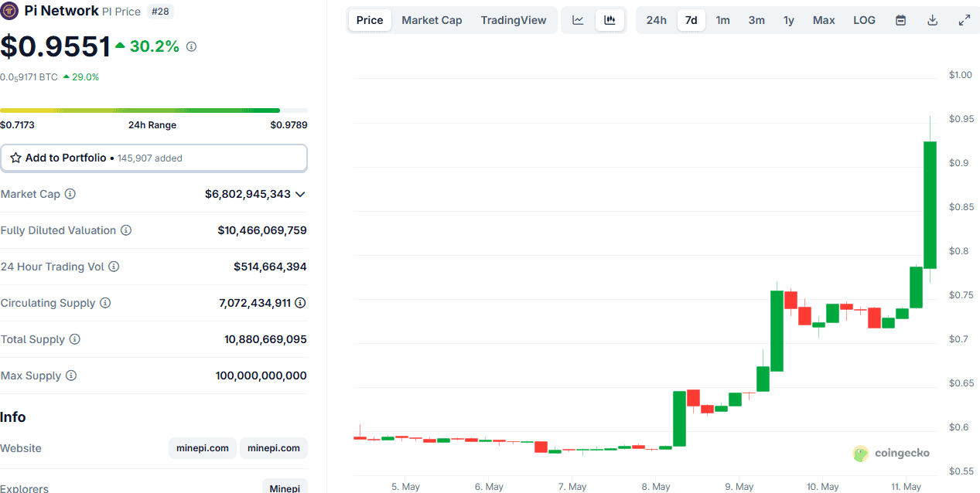This screenshot has height=493, width=980.
Task: Click info icon beside Fully Diluted Valuation
Action: pyautogui.click(x=126, y=230)
